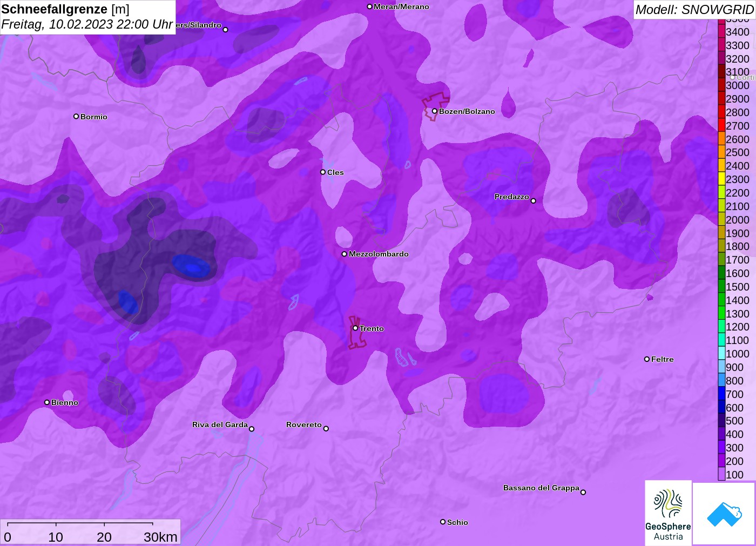Click the Bienno label
Screen dimensions: 756x546
65,402
